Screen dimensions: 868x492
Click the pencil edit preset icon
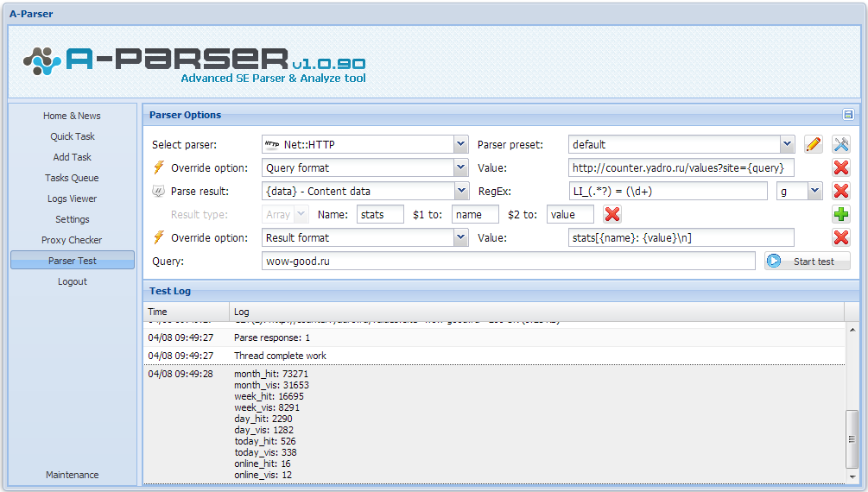pos(814,144)
